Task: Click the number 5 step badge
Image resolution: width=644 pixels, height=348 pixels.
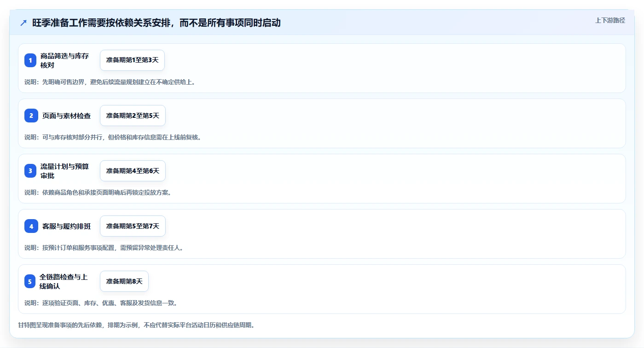Action: tap(30, 281)
